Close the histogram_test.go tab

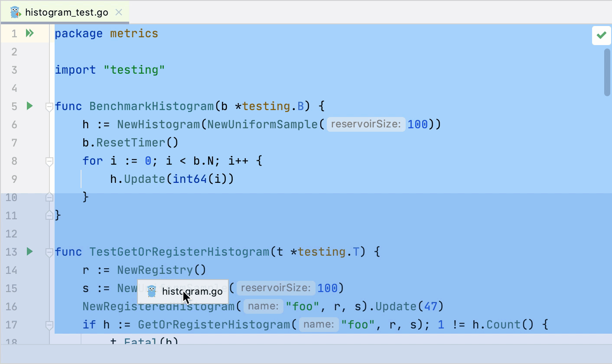[x=118, y=12]
